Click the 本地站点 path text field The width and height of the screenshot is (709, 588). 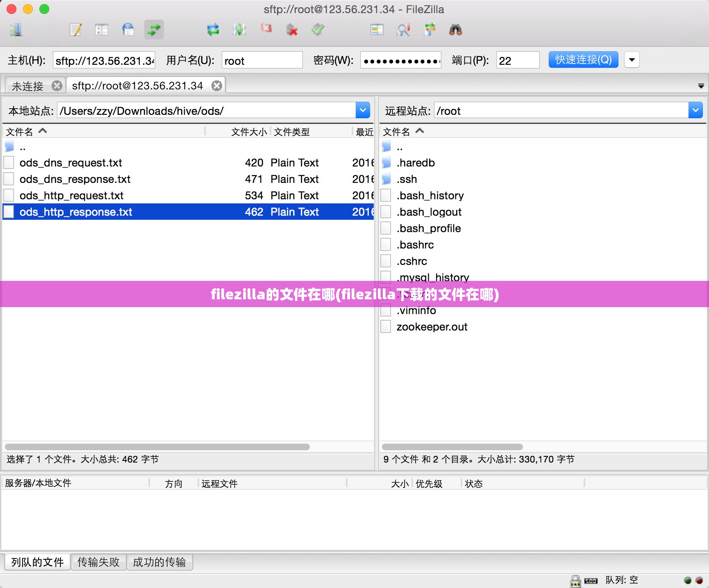point(207,110)
